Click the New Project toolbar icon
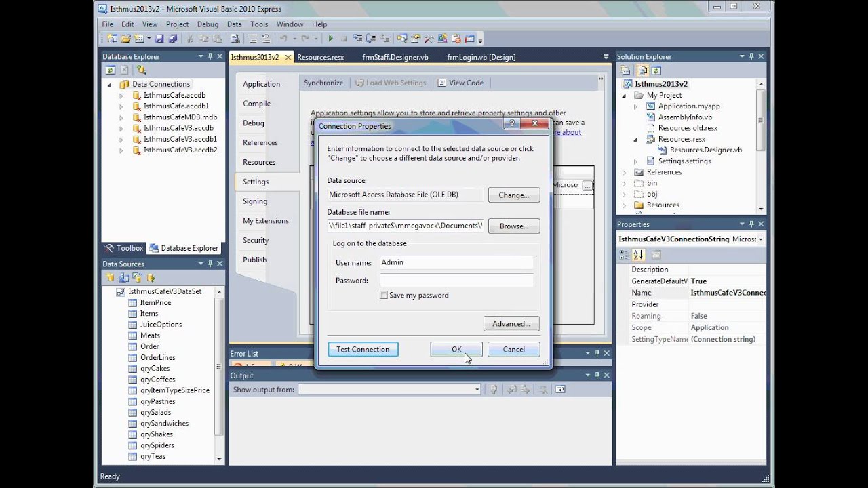Viewport: 868px width, 488px height. pos(112,39)
